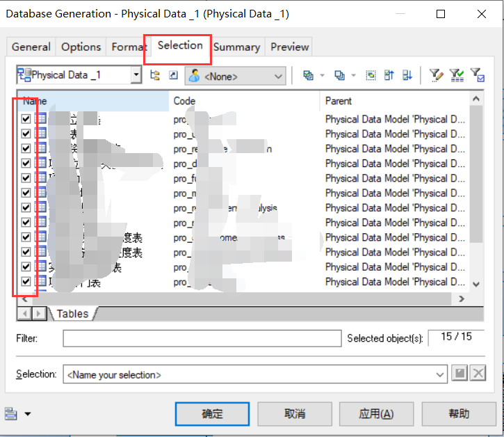The width and height of the screenshot is (504, 437).
Task: Uncheck the checkbox for the pro_d row
Action: (x=26, y=163)
